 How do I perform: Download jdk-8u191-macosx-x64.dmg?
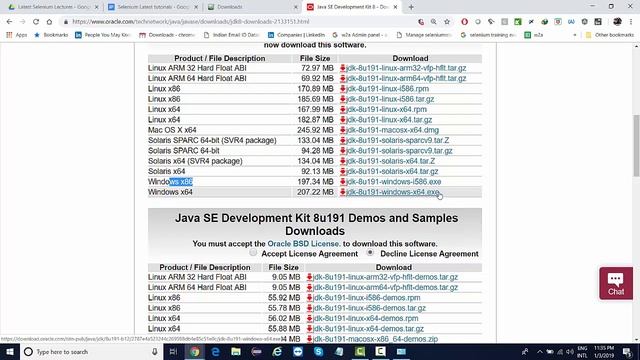click(392, 130)
